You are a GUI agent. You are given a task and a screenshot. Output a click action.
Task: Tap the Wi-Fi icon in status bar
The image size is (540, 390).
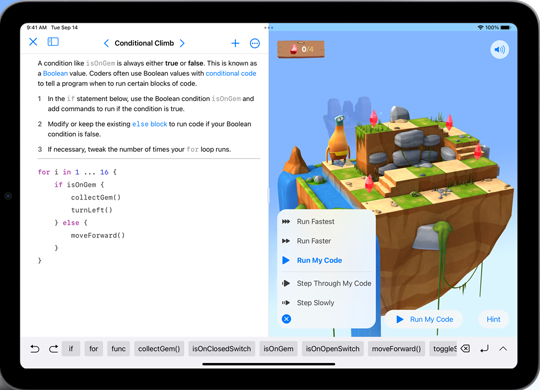(x=480, y=28)
